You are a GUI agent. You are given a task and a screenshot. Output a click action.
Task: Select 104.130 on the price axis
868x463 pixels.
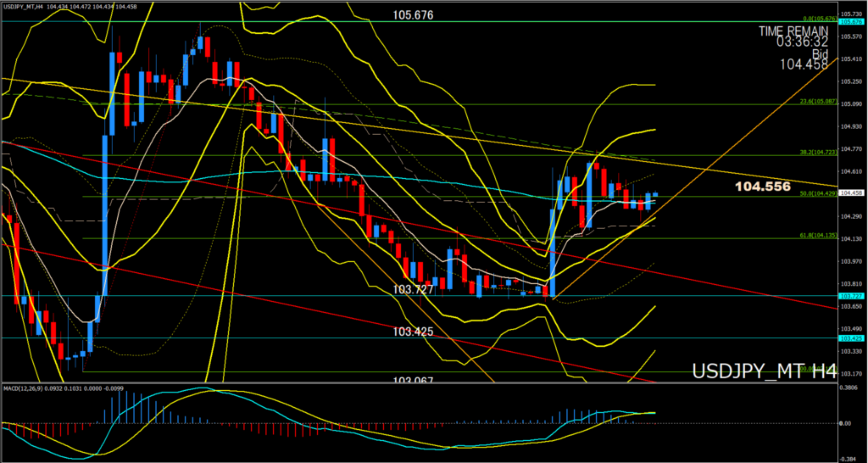point(849,238)
